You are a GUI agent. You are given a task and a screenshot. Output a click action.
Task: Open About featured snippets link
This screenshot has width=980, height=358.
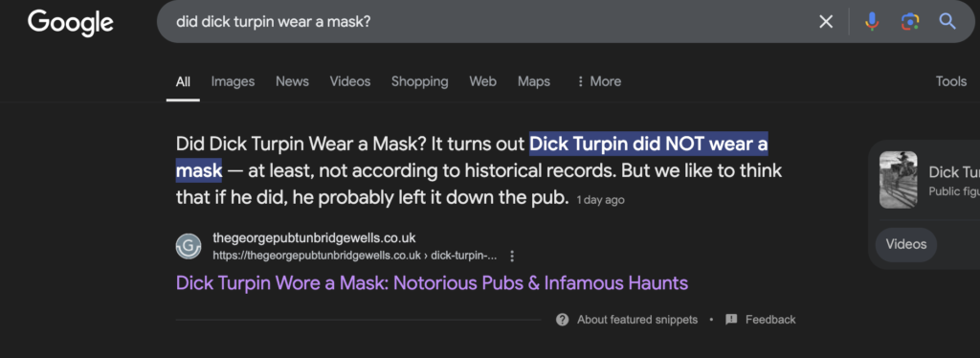pyautogui.click(x=636, y=320)
